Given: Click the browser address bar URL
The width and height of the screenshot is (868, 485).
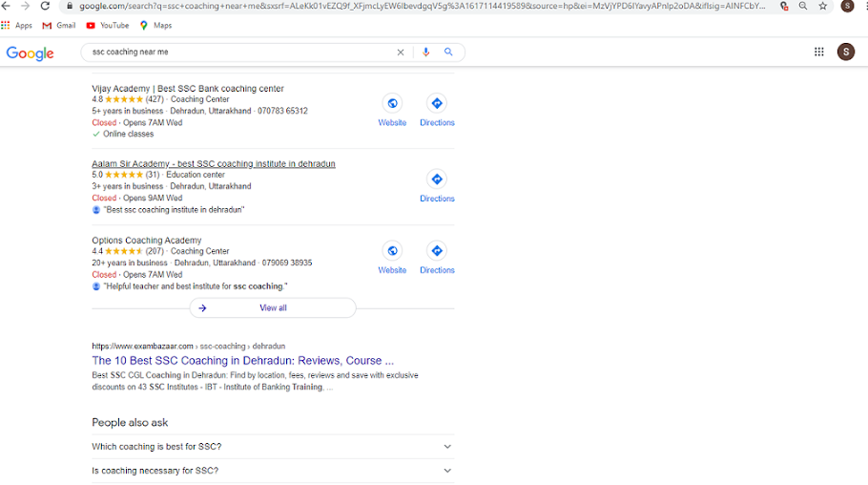Looking at the screenshot, I should tap(422, 6).
